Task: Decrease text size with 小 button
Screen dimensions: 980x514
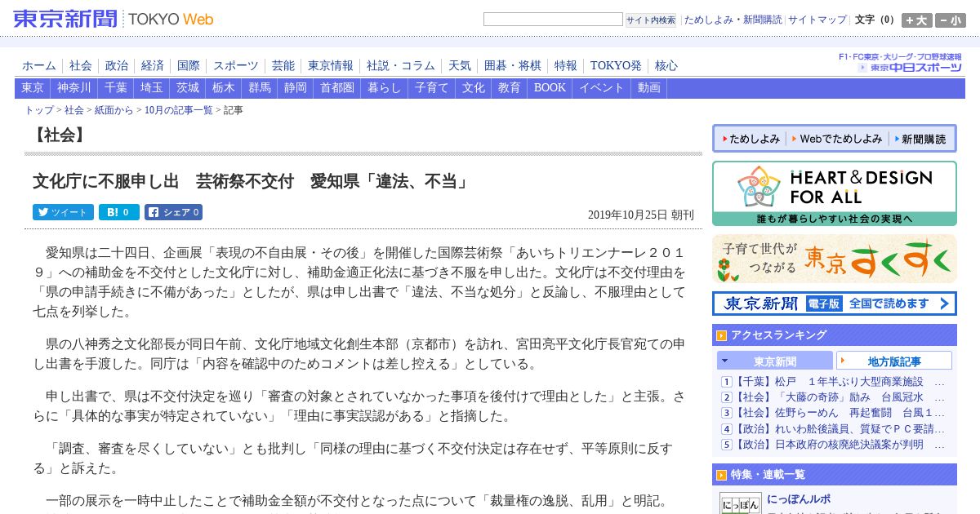Action: 951,20
